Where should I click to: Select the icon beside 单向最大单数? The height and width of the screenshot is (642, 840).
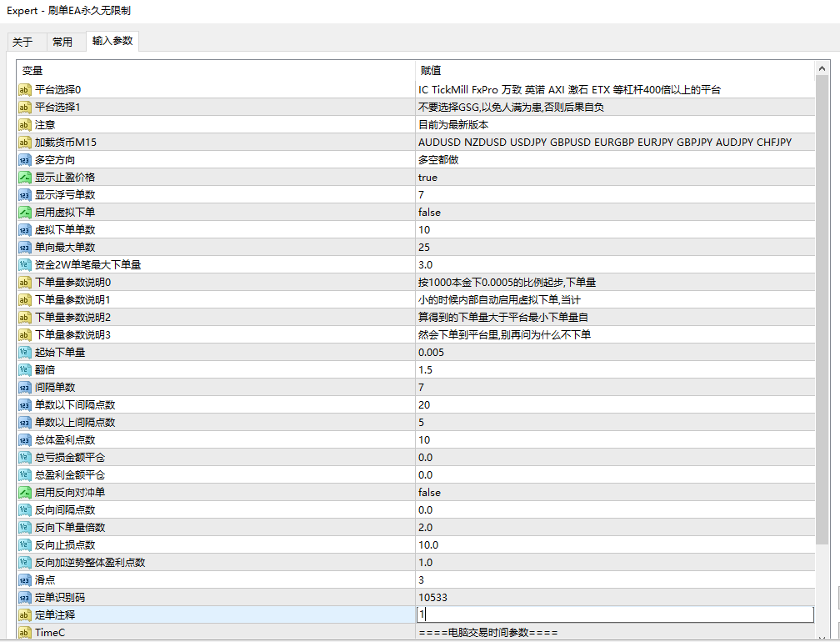[25, 248]
